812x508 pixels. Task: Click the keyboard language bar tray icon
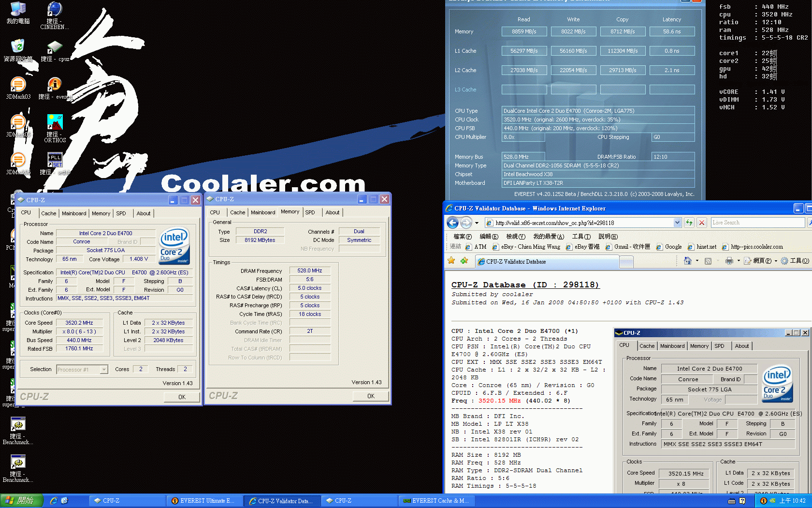[732, 501]
